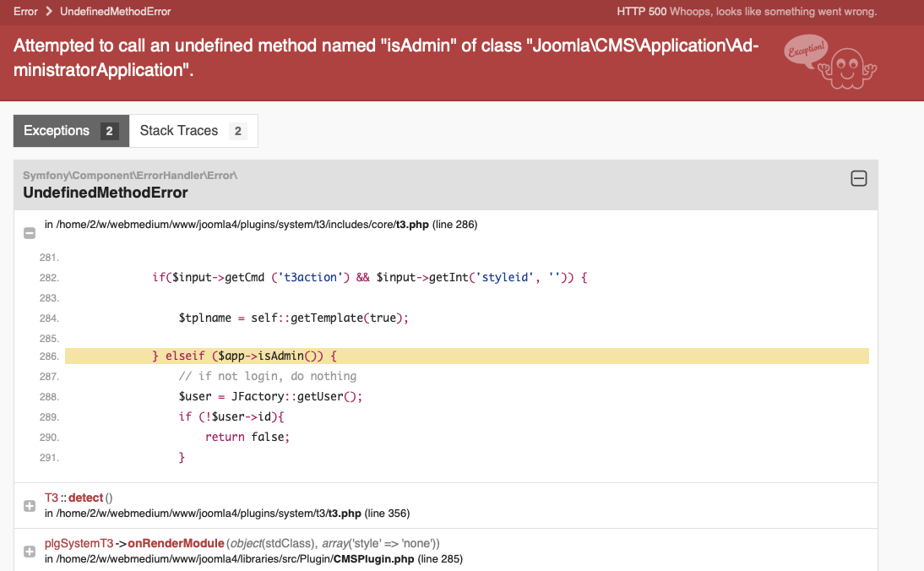This screenshot has height=571, width=924.
Task: Expand the T3::detect() trace entry
Action: 30,505
